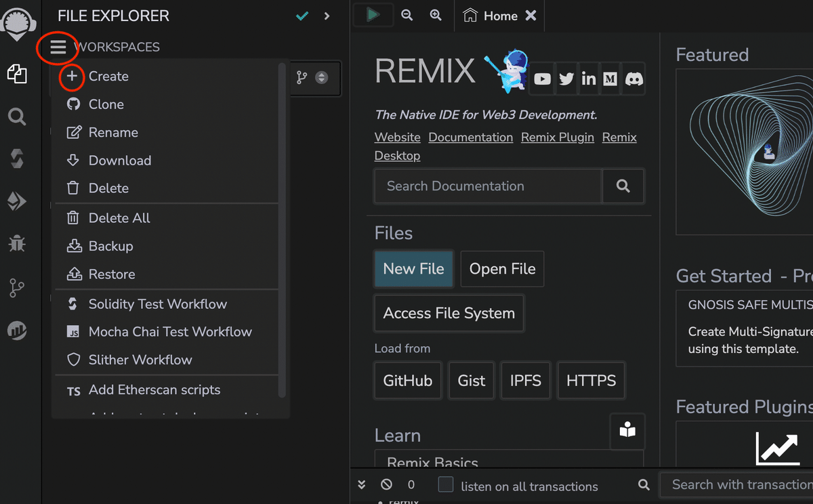Choose Delete All in workspace menu

click(166, 218)
